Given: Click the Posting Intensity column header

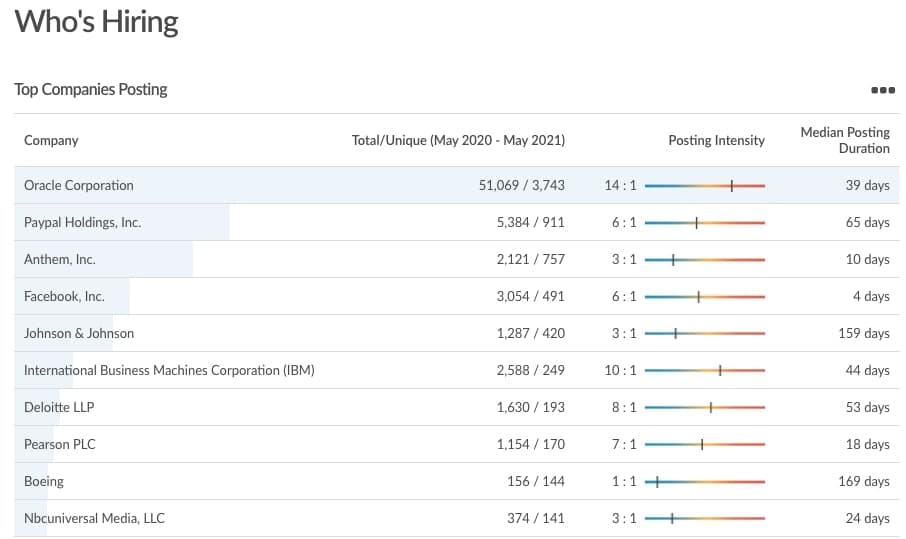Looking at the screenshot, I should coord(716,140).
